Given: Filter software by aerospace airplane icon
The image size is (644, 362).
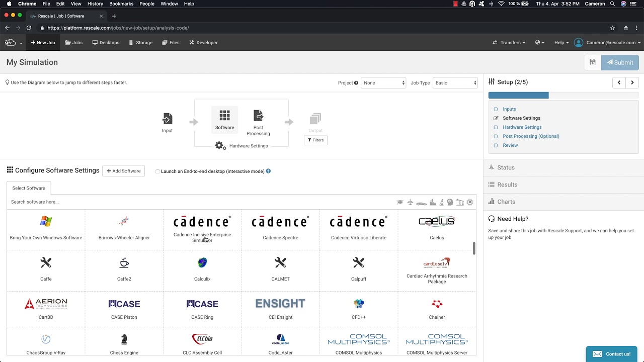Looking at the screenshot, I should [x=410, y=202].
